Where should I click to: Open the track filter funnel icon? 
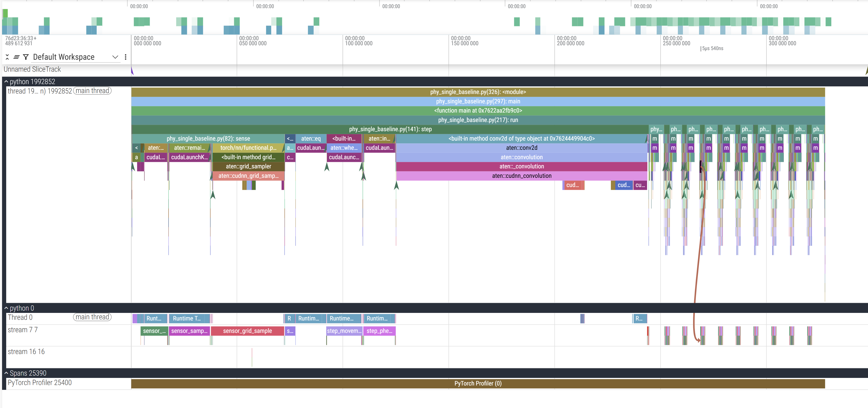pos(26,57)
